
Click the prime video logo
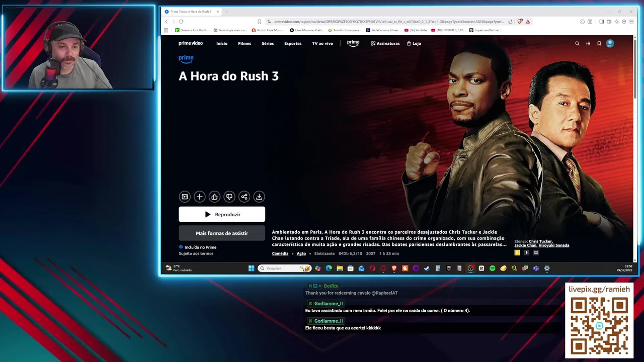(x=191, y=43)
